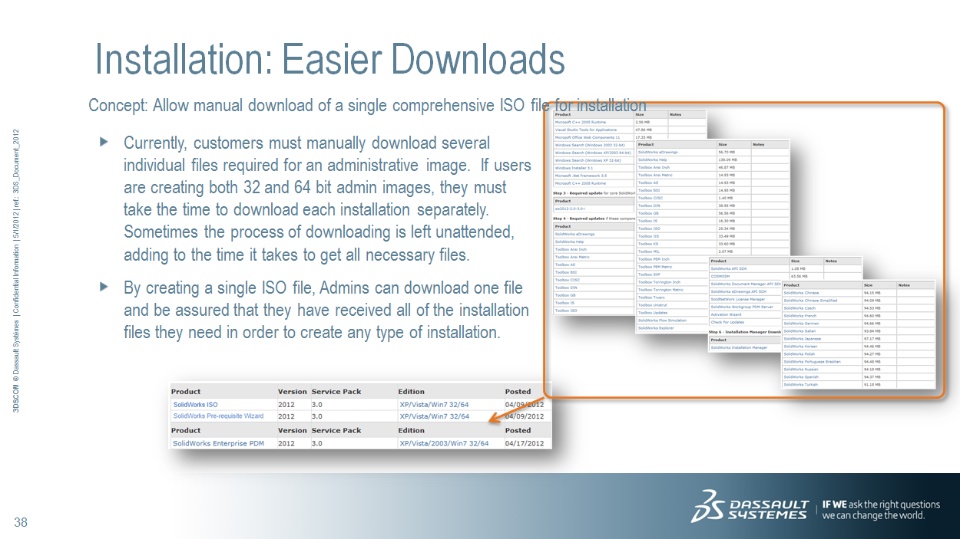Click the SolidWorks Portuguese Brazilian link
The height and width of the screenshot is (539, 960).
(812, 361)
